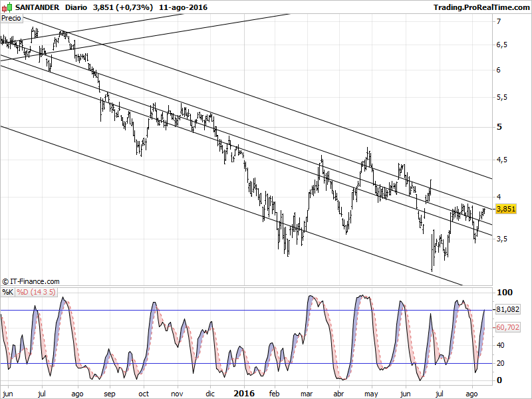Click the 3,851 (+0,73%) price quote
The height and width of the screenshot is (399, 532).
click(126, 7)
